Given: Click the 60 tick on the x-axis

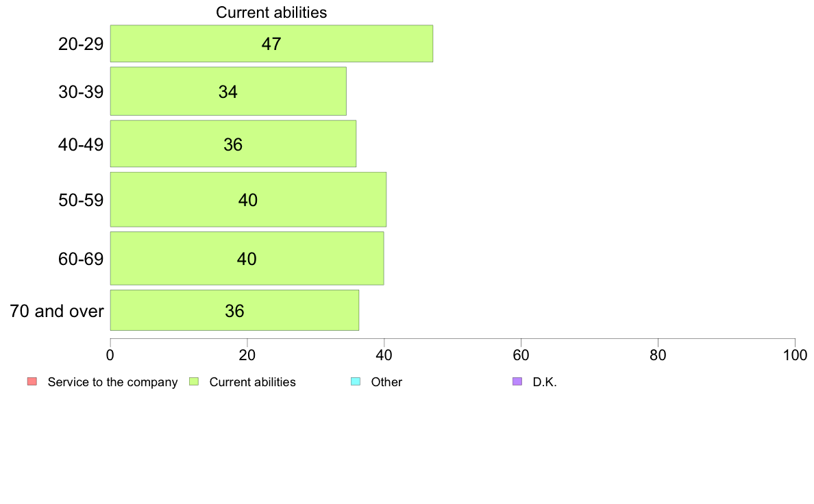Looking at the screenshot, I should [521, 355].
